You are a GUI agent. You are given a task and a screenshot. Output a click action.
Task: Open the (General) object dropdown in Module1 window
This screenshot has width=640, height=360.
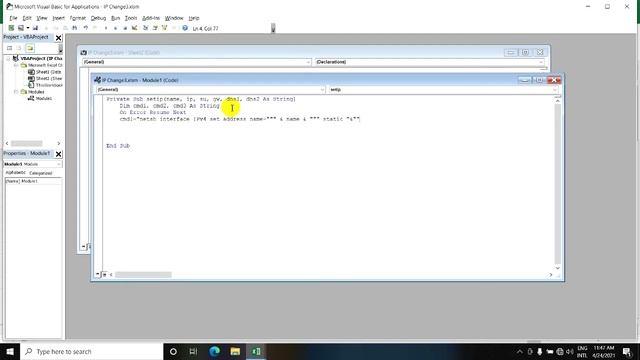322,90
